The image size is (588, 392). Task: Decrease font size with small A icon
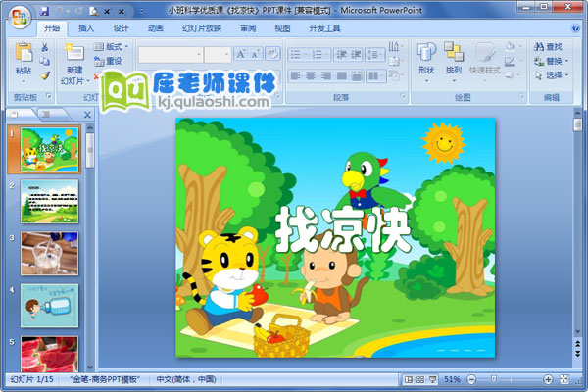pyautogui.click(x=255, y=55)
